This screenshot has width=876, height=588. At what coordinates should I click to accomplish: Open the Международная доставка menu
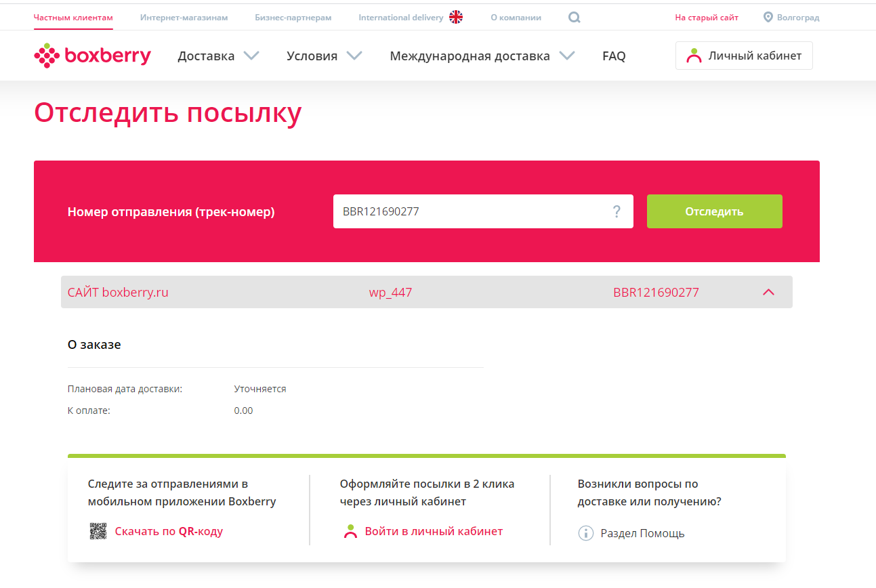470,56
